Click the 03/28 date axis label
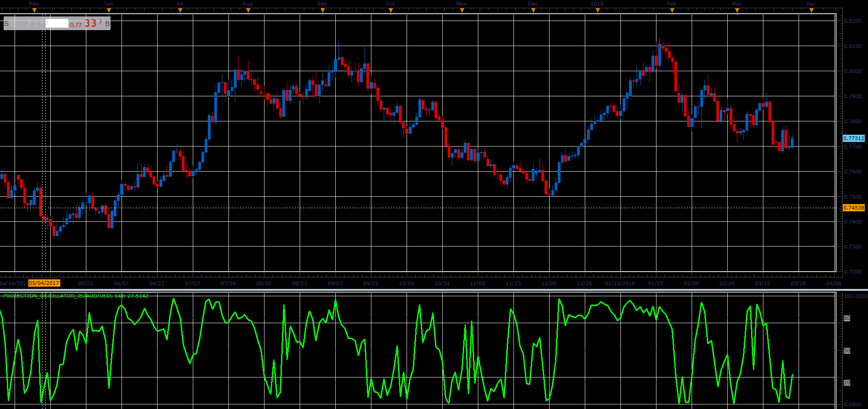This screenshot has width=868, height=409. [x=798, y=283]
